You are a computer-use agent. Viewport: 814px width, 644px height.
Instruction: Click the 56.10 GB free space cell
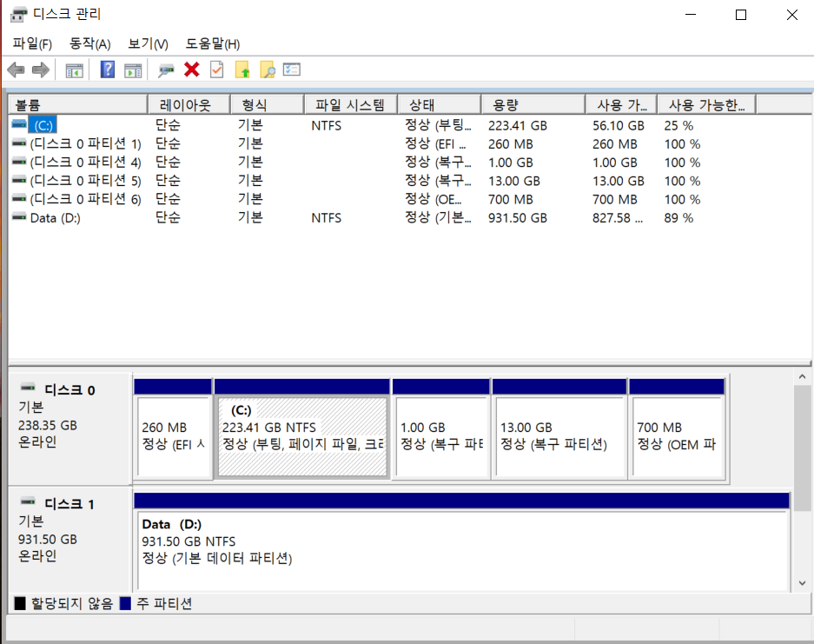coord(619,125)
